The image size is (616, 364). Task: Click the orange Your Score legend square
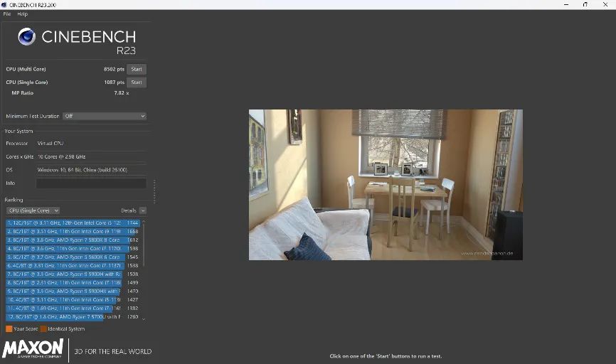click(9, 328)
